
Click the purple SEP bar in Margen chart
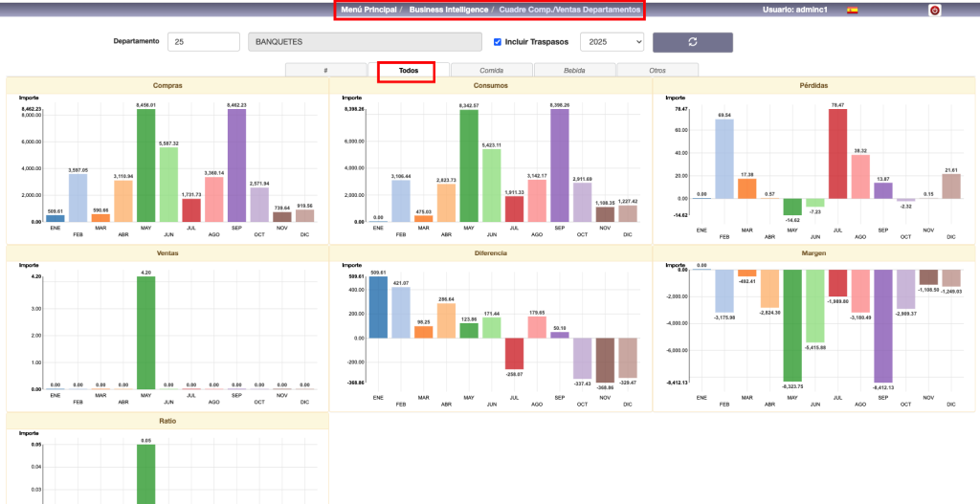[x=881, y=325]
